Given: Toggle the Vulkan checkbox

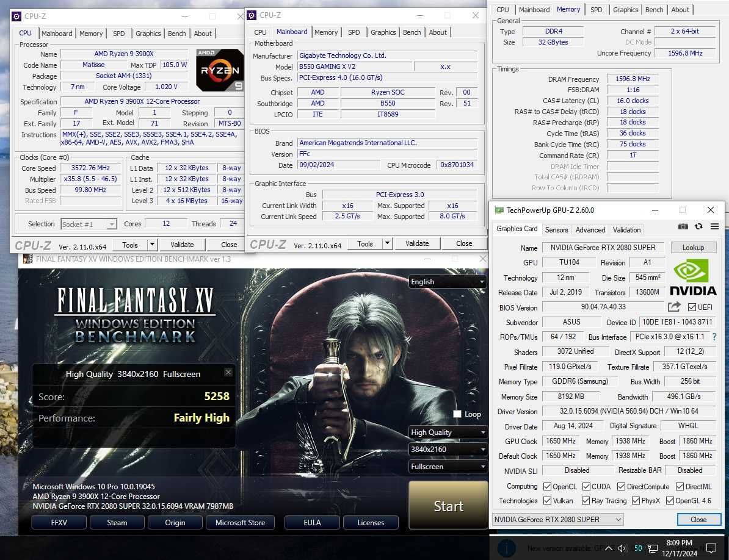Looking at the screenshot, I should tap(547, 500).
